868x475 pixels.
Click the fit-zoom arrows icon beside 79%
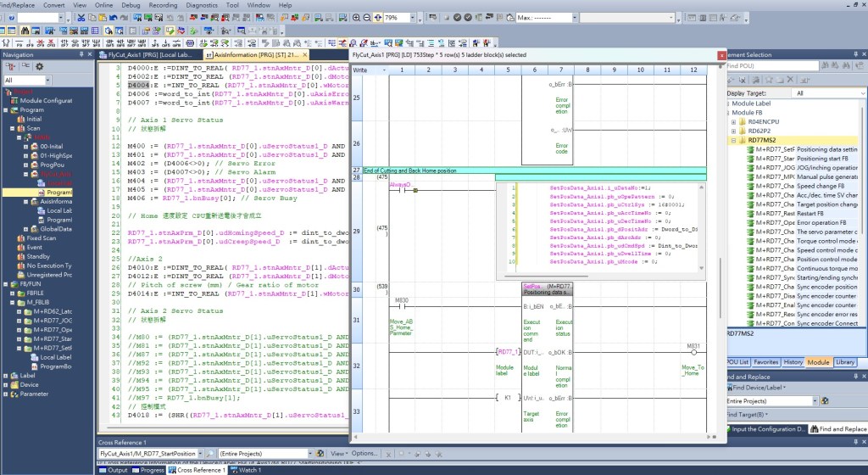pyautogui.click(x=377, y=18)
